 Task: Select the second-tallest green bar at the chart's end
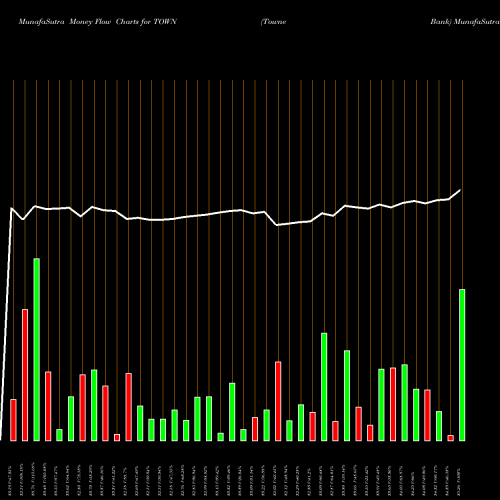462,365
